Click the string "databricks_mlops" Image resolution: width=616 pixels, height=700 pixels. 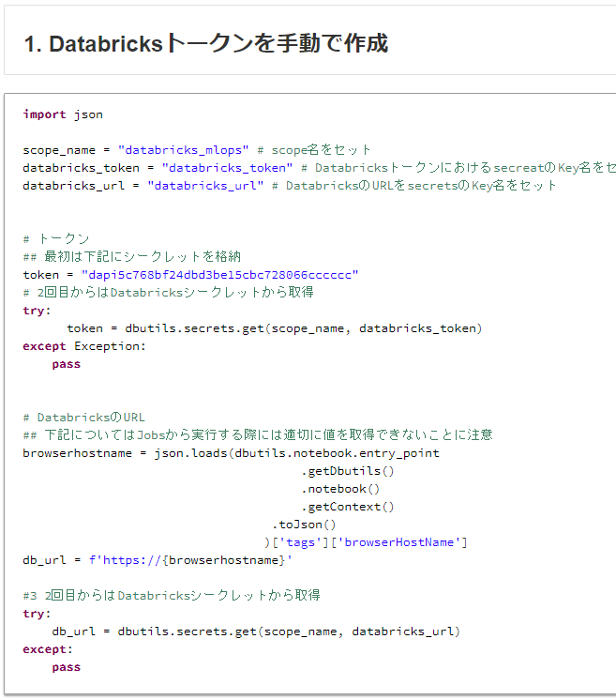[x=184, y=150]
